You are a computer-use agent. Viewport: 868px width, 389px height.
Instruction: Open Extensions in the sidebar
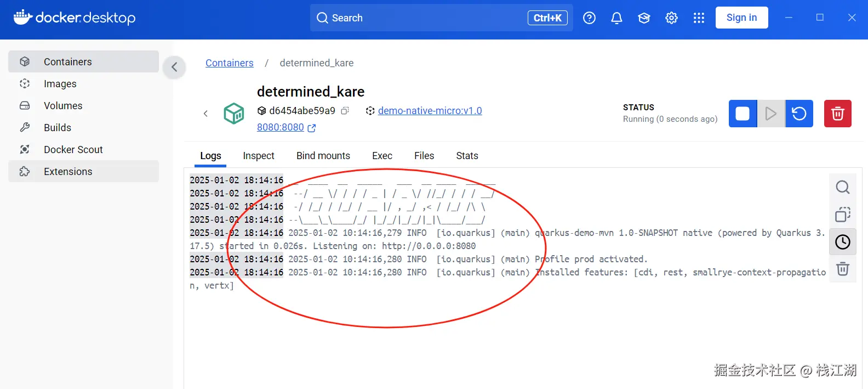click(83, 171)
